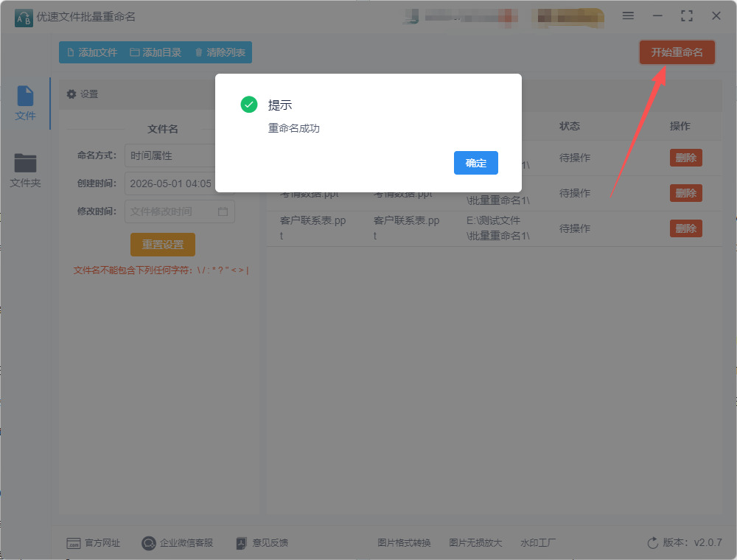Screen dimensions: 737x560
Task: Click the file-name invalid characters warning text
Action: click(x=161, y=270)
